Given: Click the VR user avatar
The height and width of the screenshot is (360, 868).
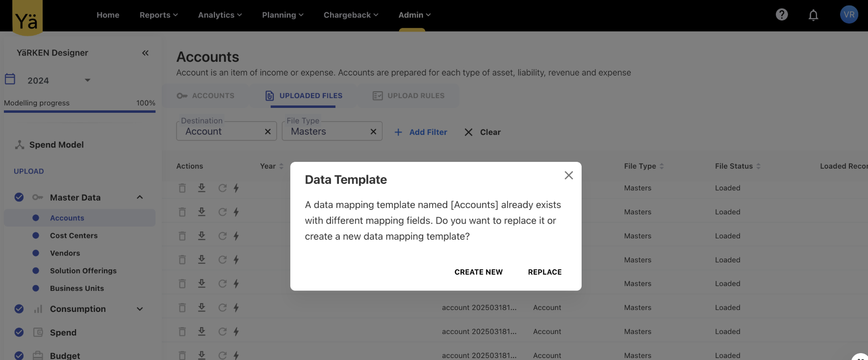Looking at the screenshot, I should 849,15.
